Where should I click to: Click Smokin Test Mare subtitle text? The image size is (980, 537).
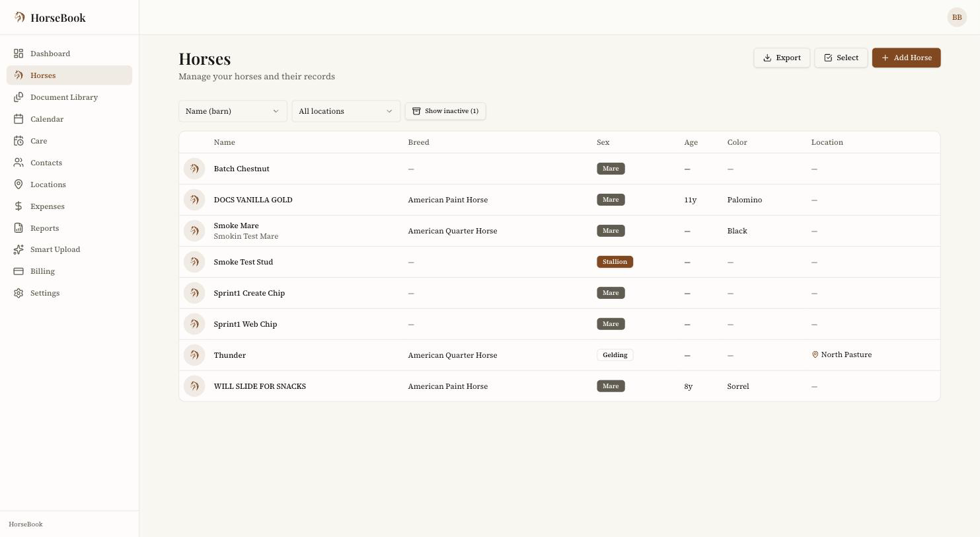(246, 236)
